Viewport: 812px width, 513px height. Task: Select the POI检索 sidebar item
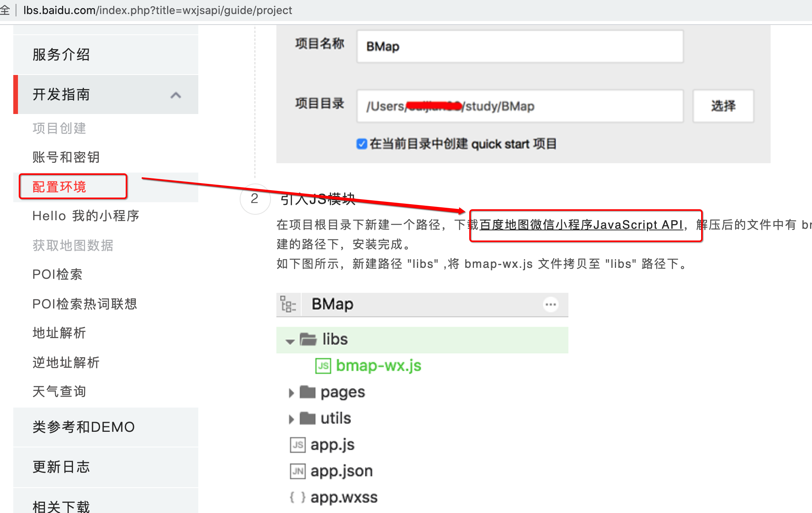[x=57, y=274]
